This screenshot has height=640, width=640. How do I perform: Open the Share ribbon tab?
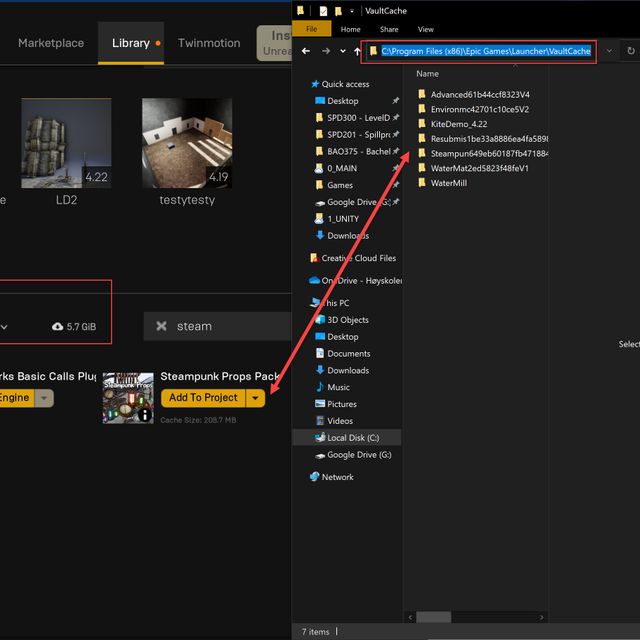389,29
